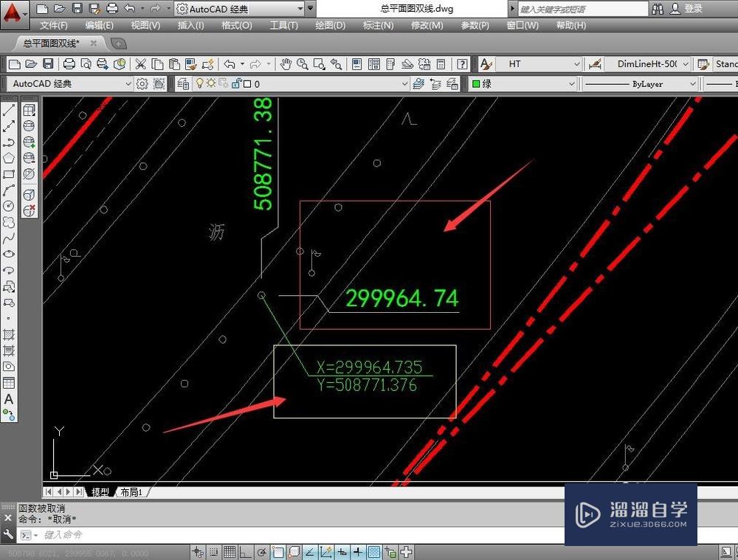This screenshot has height=560, width=738.
Task: Select the Hatch tool
Action: 8,334
